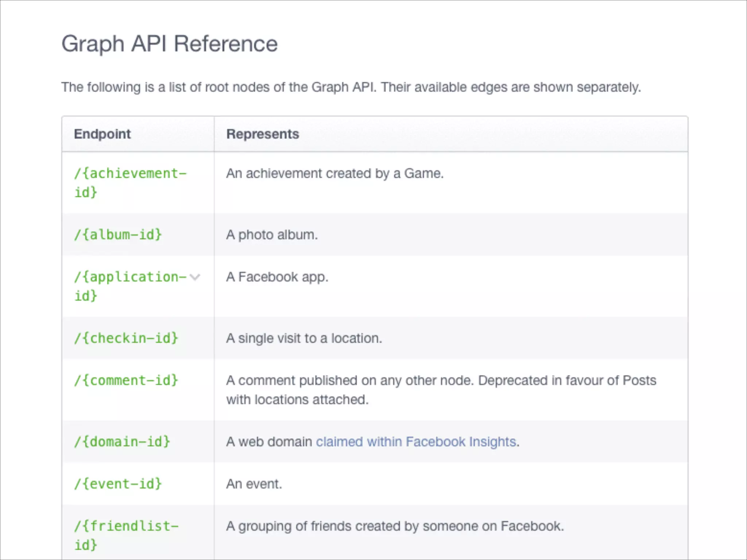Image resolution: width=747 pixels, height=560 pixels.
Task: Click 'An achievement created by a Game' text
Action: pos(334,174)
